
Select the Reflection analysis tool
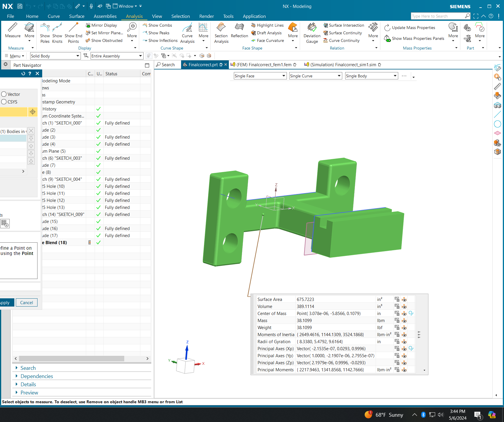tap(239, 32)
